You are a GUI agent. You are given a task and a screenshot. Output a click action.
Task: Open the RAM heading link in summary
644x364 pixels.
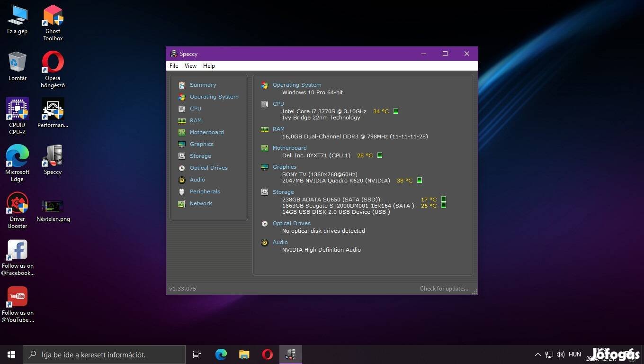coord(278,129)
